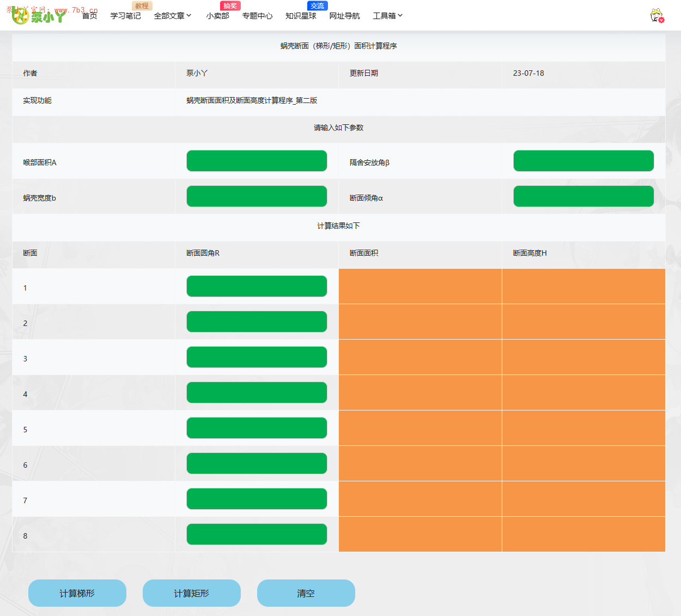Click the 清空 button

coord(306,593)
